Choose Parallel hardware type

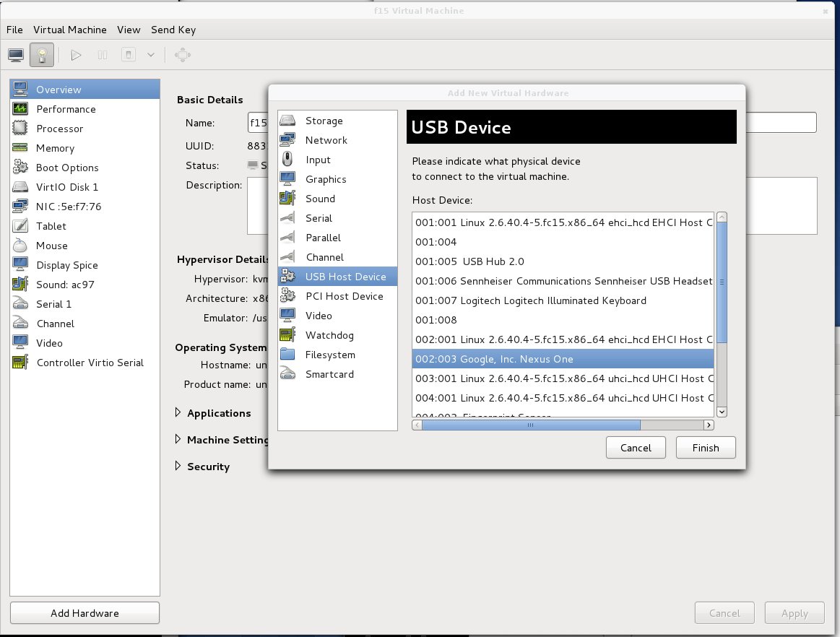pyautogui.click(x=337, y=238)
